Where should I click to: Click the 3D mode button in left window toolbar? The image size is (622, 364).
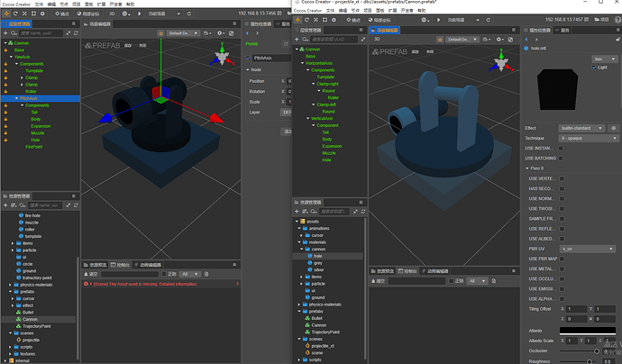(112, 14)
